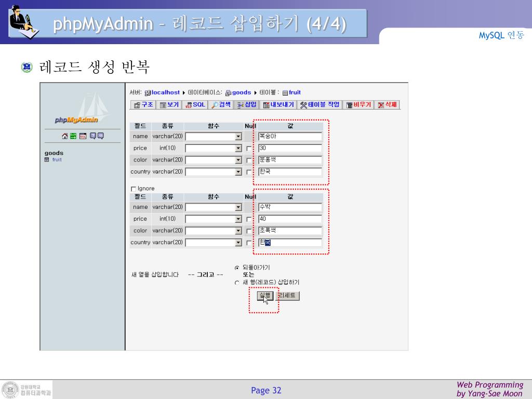Click country value field of second record
This screenshot has height=399, width=532.
(x=290, y=243)
